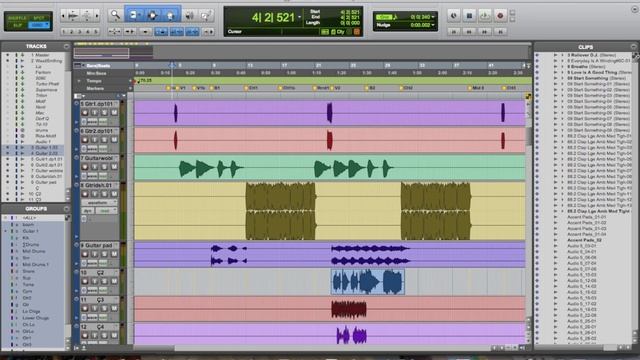
Task: Select the Selector tool
Action: pyautogui.click(x=152, y=16)
